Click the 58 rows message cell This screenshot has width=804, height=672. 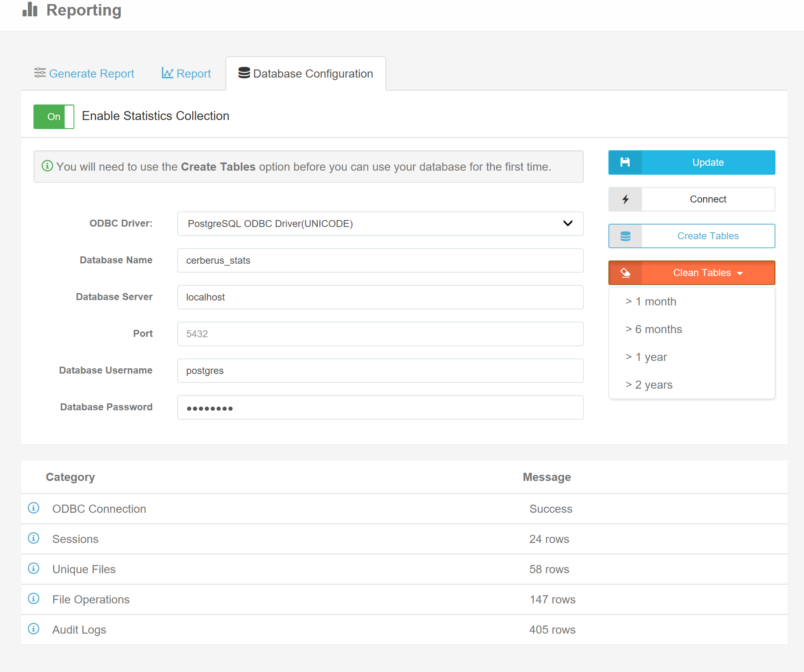click(x=549, y=569)
